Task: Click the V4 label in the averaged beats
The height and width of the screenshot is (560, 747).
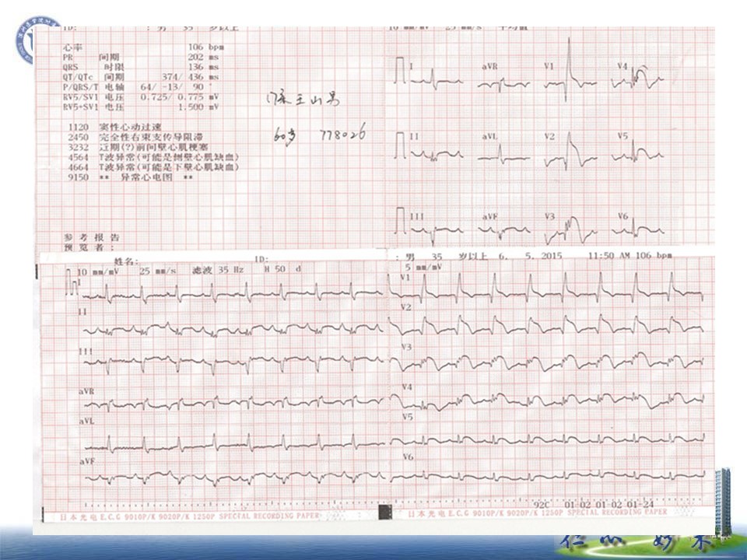Action: tap(622, 66)
